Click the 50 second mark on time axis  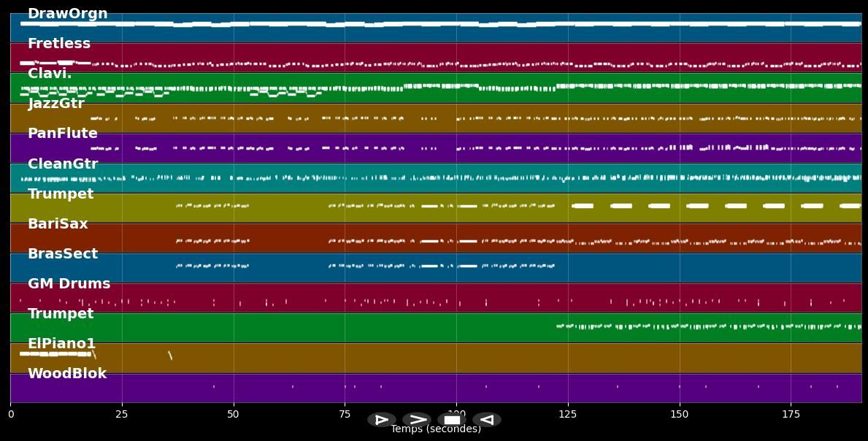(234, 414)
